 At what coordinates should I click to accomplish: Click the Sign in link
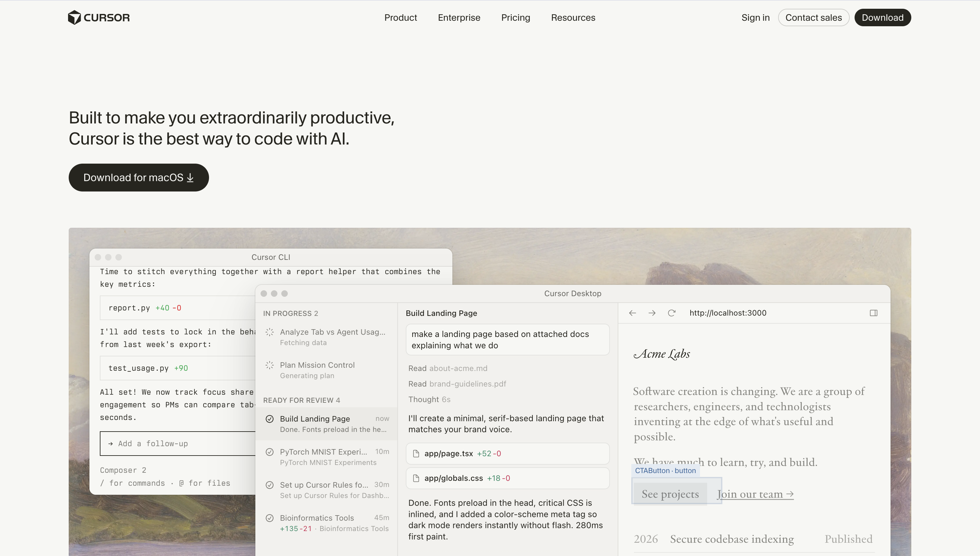[x=755, y=17]
